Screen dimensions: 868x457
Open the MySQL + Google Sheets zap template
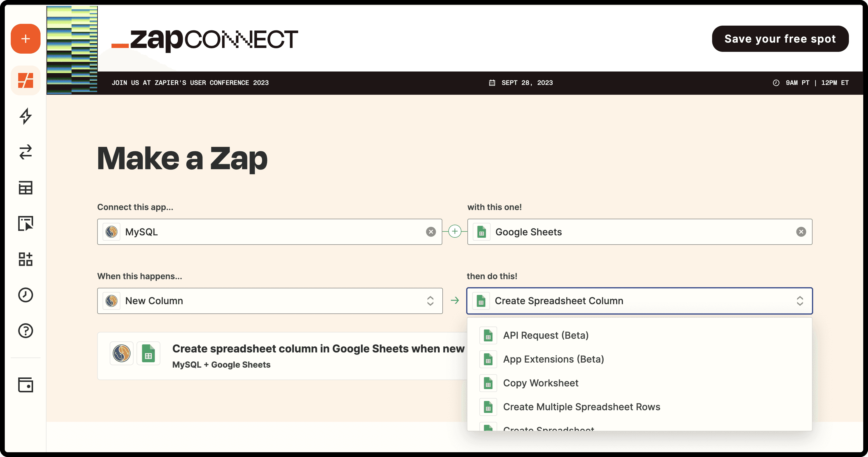(x=283, y=356)
